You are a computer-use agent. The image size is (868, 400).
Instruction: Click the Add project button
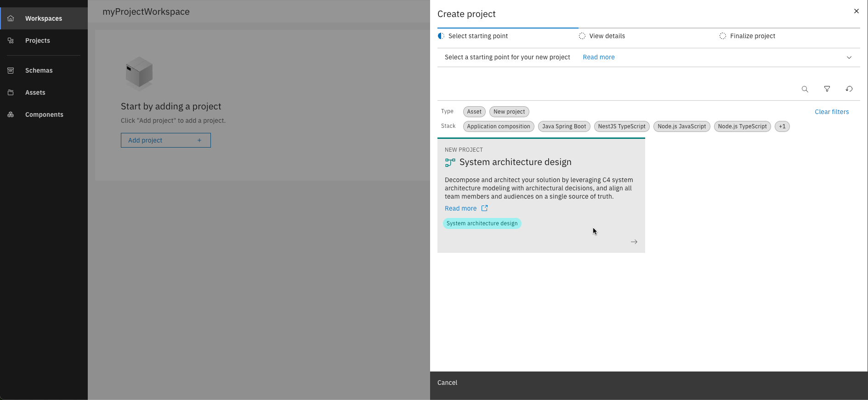tap(165, 140)
